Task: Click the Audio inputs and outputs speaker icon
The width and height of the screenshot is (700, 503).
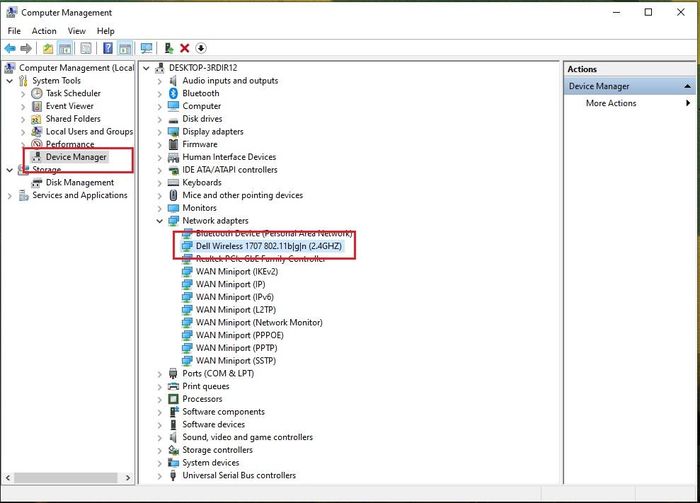Action: [173, 81]
